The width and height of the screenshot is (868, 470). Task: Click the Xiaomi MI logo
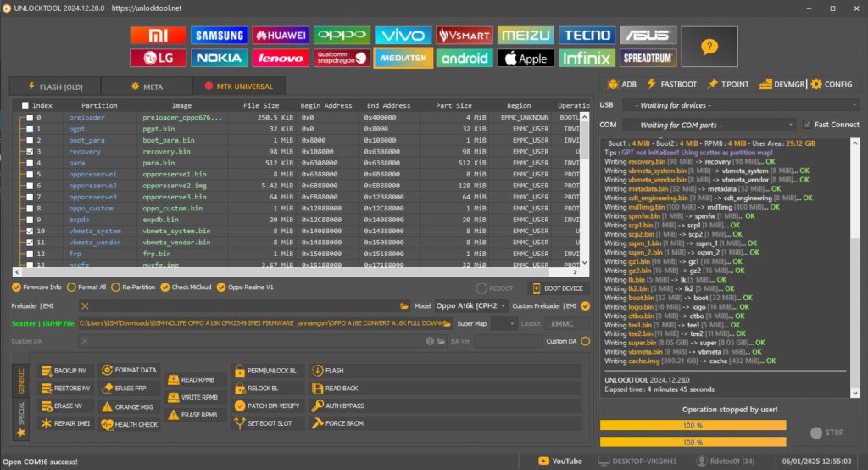pyautogui.click(x=158, y=36)
